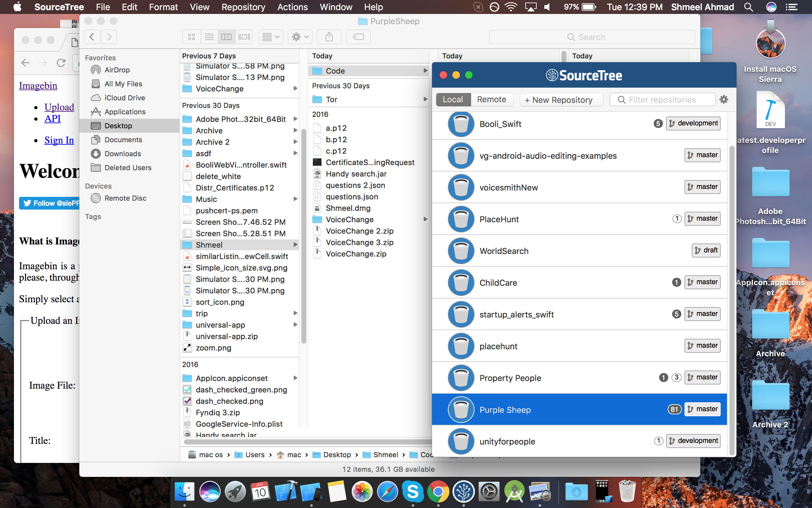
Task: Click the Finder share button
Action: point(329,37)
